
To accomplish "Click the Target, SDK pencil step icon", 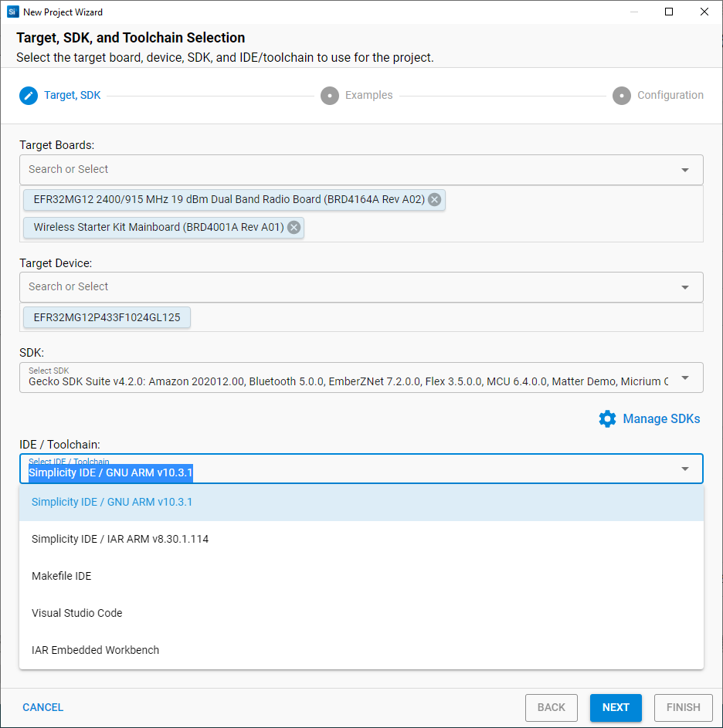I will tap(29, 96).
